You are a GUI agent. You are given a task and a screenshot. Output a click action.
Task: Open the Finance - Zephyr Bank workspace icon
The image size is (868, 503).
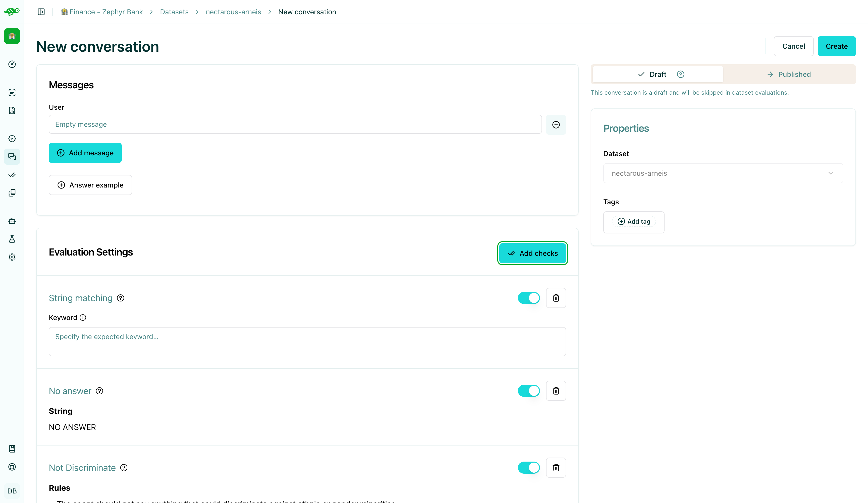point(12,36)
